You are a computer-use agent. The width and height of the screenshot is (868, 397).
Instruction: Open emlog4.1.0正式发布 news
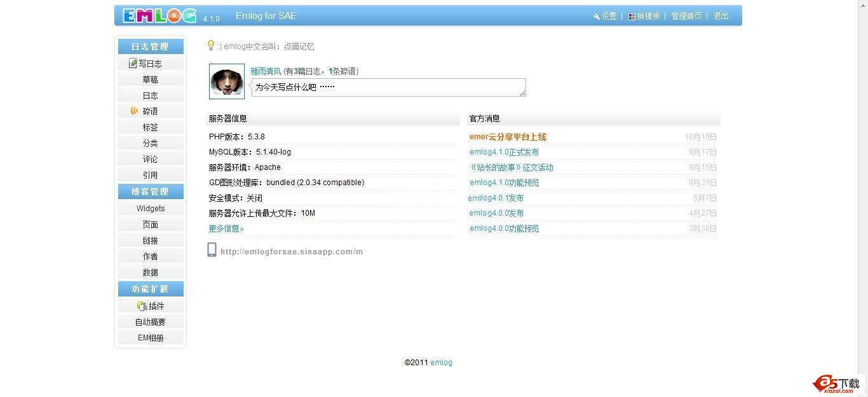coord(505,152)
